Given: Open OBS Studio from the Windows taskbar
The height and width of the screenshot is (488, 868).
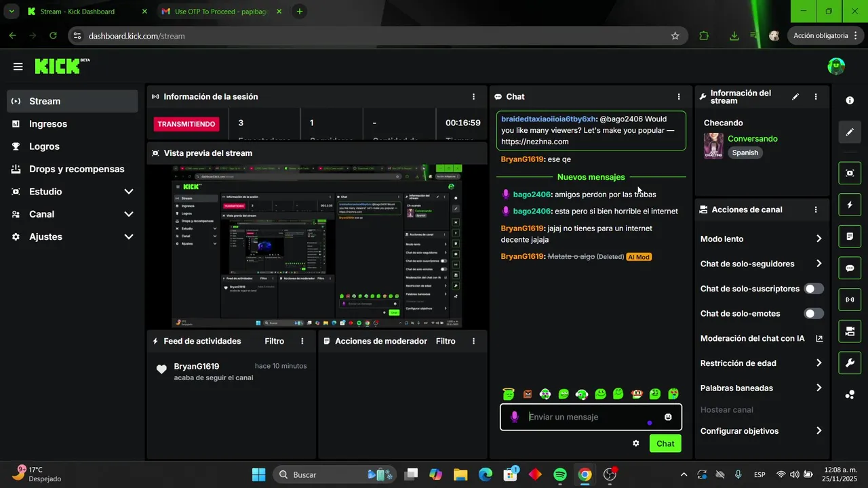Looking at the screenshot, I should click(x=610, y=474).
